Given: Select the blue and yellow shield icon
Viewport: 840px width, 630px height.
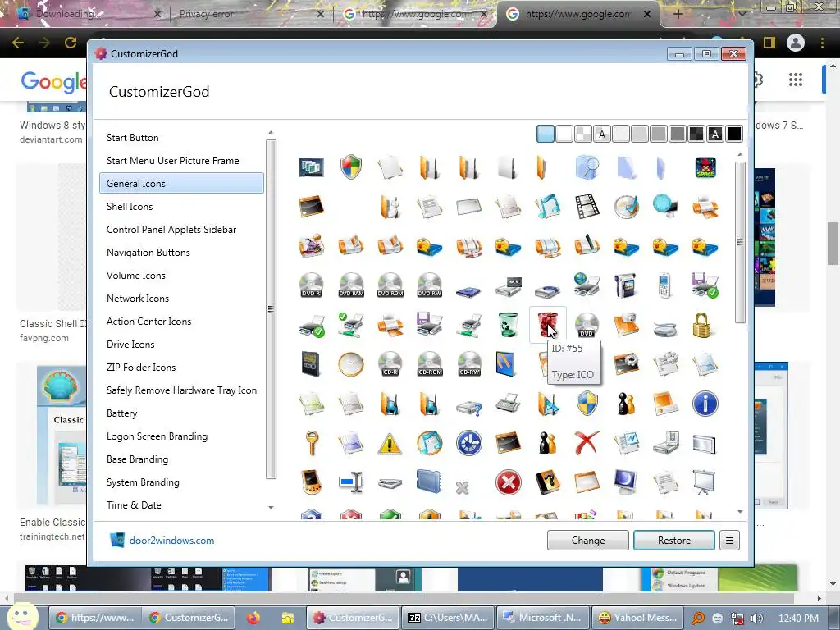Looking at the screenshot, I should (587, 404).
